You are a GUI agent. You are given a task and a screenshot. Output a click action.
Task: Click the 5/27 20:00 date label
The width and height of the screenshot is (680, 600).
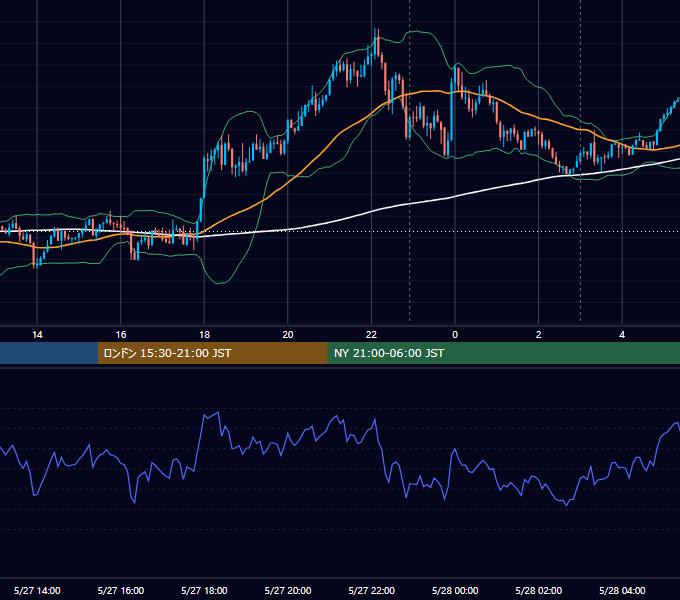tap(288, 590)
